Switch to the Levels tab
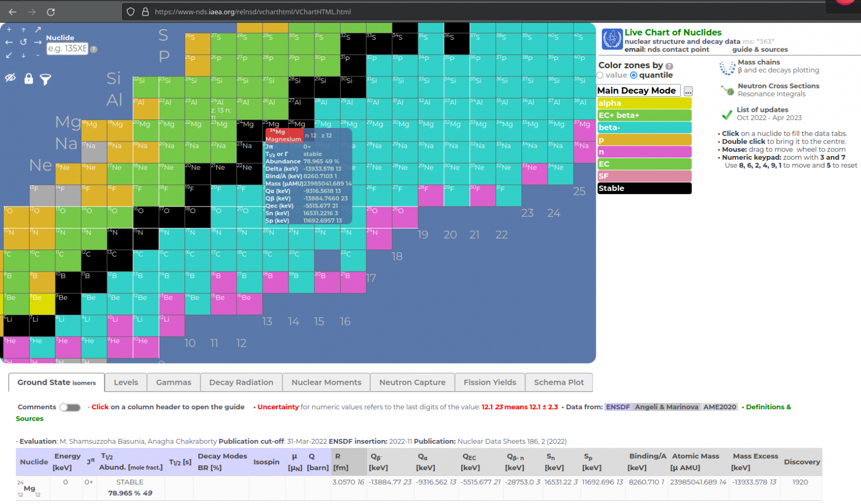This screenshot has width=861, height=504. coord(126,382)
